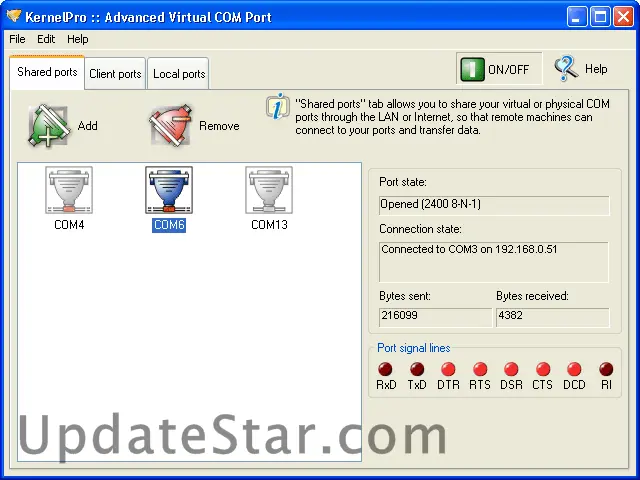Switch to the Shared ports tab

(47, 72)
